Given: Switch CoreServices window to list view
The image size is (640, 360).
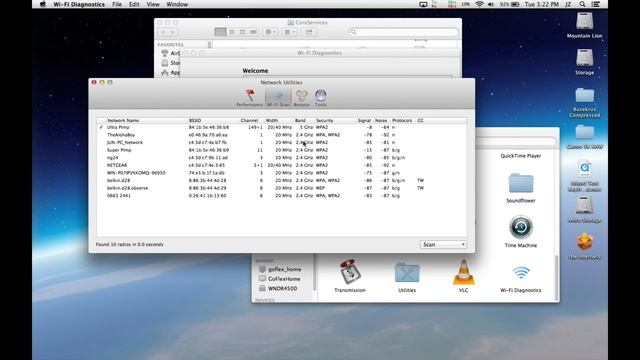Looking at the screenshot, I should click(231, 32).
